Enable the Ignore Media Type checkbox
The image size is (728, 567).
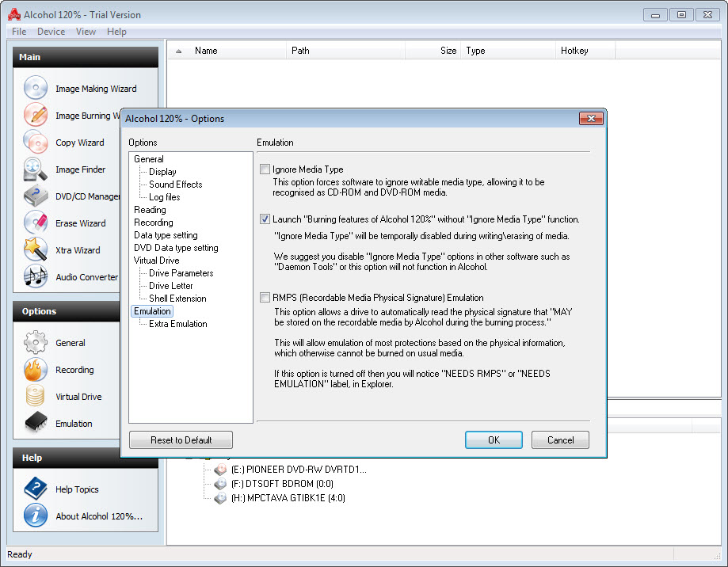point(265,169)
